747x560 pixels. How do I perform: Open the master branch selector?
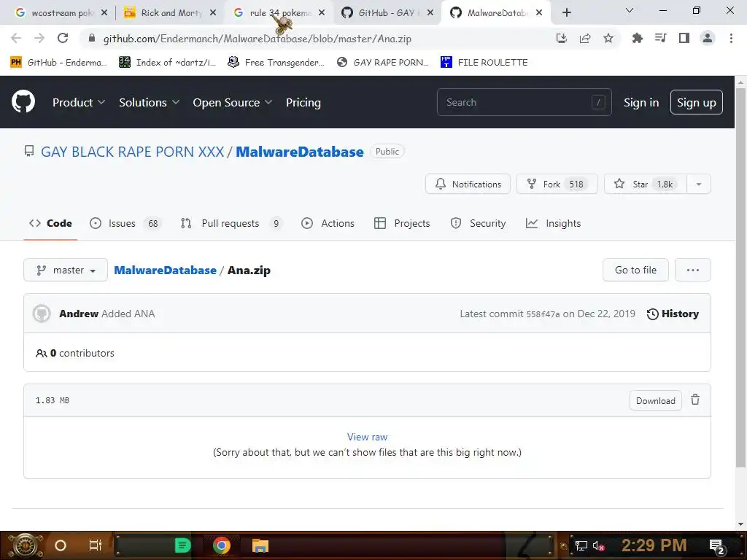click(66, 270)
